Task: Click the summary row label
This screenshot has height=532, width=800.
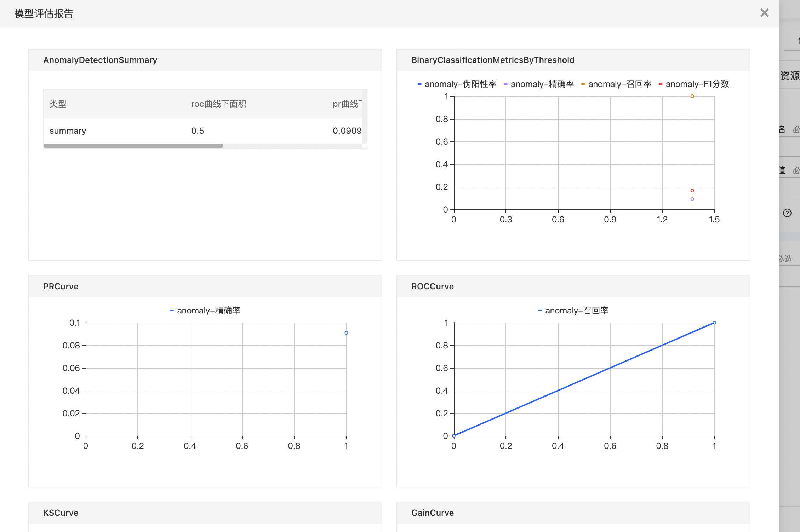Action: (68, 131)
